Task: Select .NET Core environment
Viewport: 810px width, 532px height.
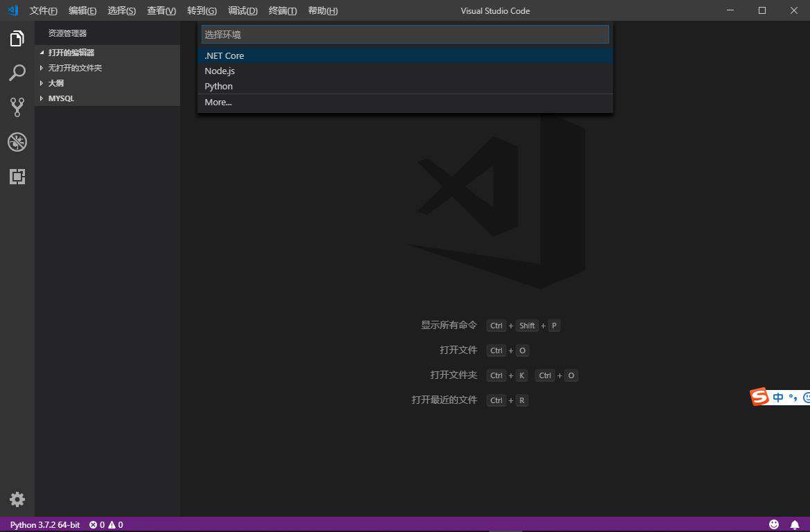Action: tap(405, 55)
